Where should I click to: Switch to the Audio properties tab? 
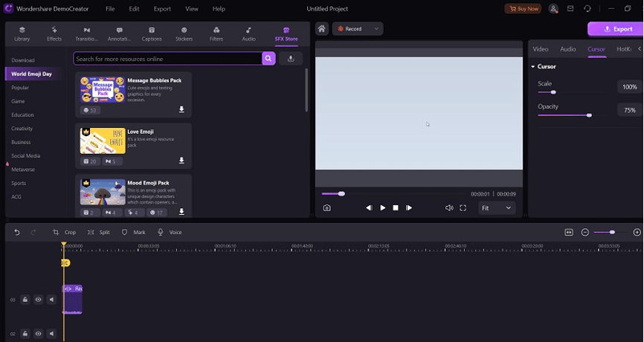click(x=568, y=49)
